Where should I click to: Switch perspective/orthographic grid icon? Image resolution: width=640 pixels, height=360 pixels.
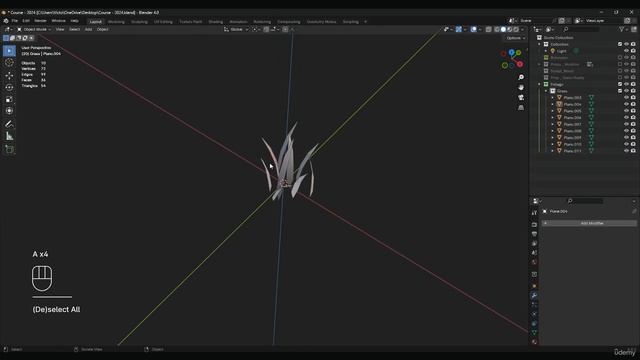coord(521,108)
